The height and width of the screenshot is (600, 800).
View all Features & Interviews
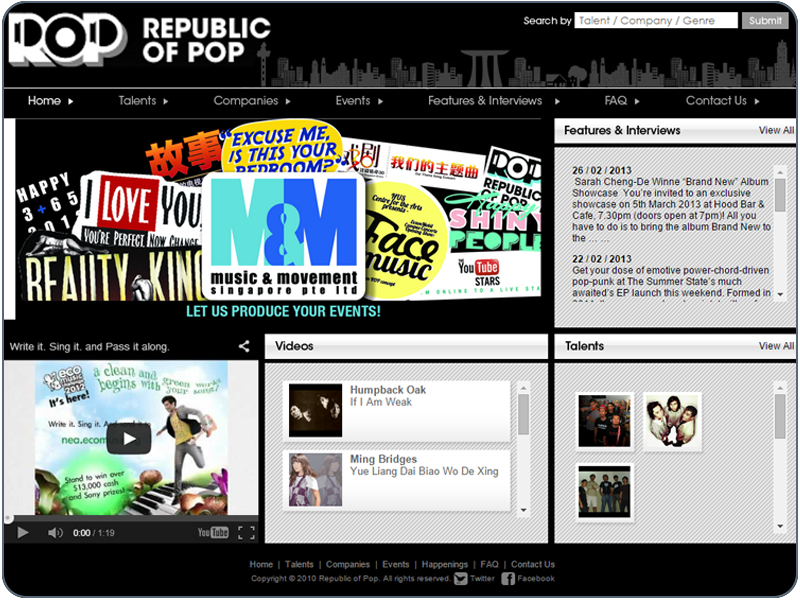(x=776, y=131)
